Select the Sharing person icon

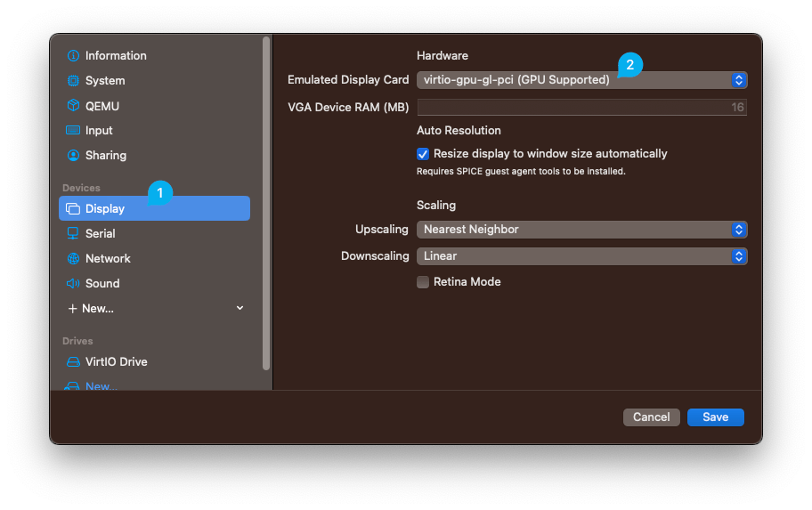pos(73,155)
